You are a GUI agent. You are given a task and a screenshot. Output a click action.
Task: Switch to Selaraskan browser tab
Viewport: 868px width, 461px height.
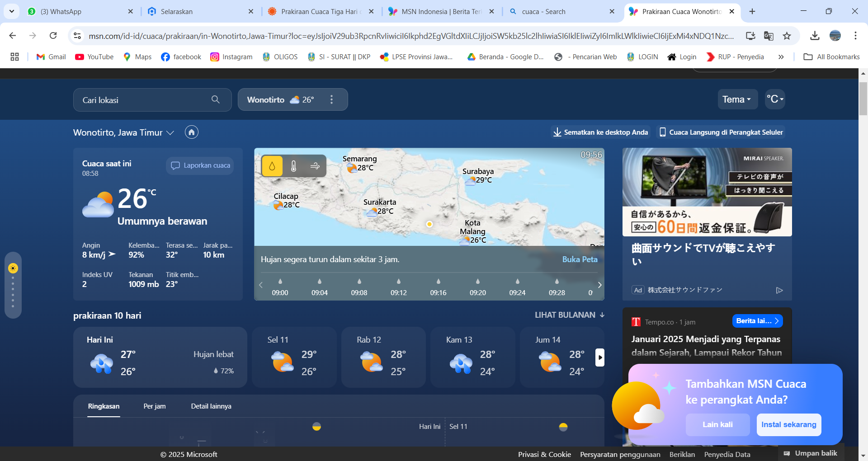click(201, 11)
